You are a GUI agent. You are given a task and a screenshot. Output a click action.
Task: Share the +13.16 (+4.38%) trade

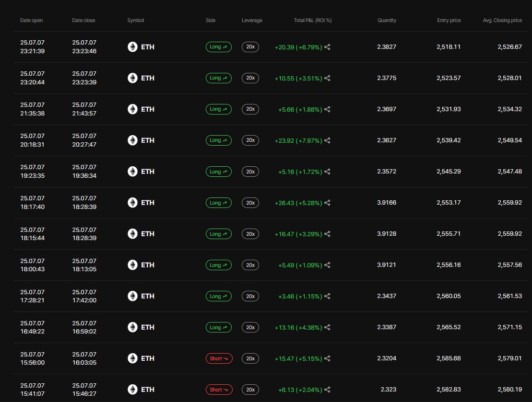[x=327, y=327]
